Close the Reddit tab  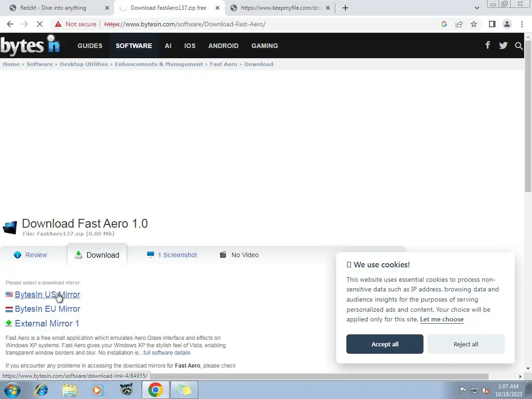click(107, 8)
